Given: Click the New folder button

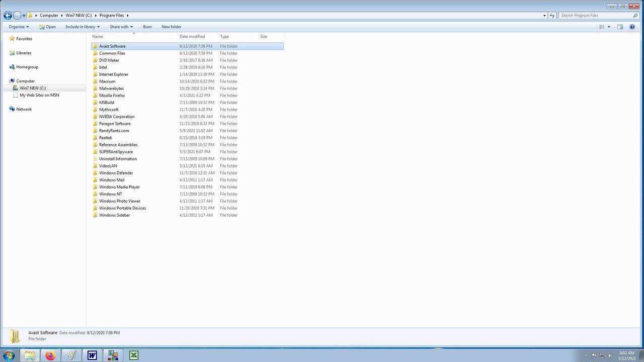Looking at the screenshot, I should pyautogui.click(x=171, y=27).
